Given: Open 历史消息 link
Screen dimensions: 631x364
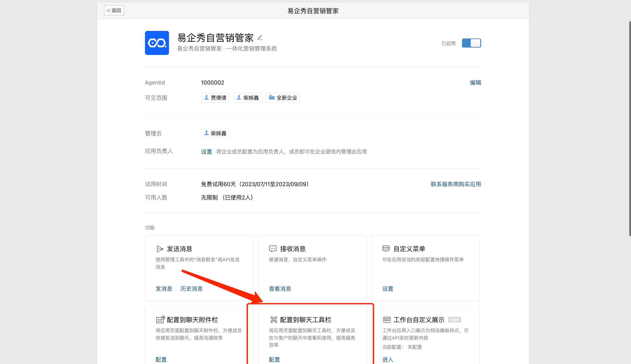Looking at the screenshot, I should (x=191, y=289).
